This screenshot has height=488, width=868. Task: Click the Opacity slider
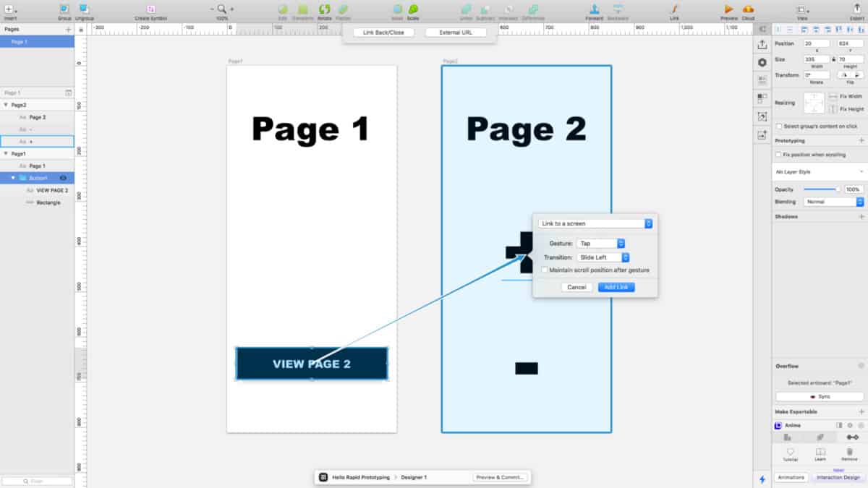(x=817, y=189)
